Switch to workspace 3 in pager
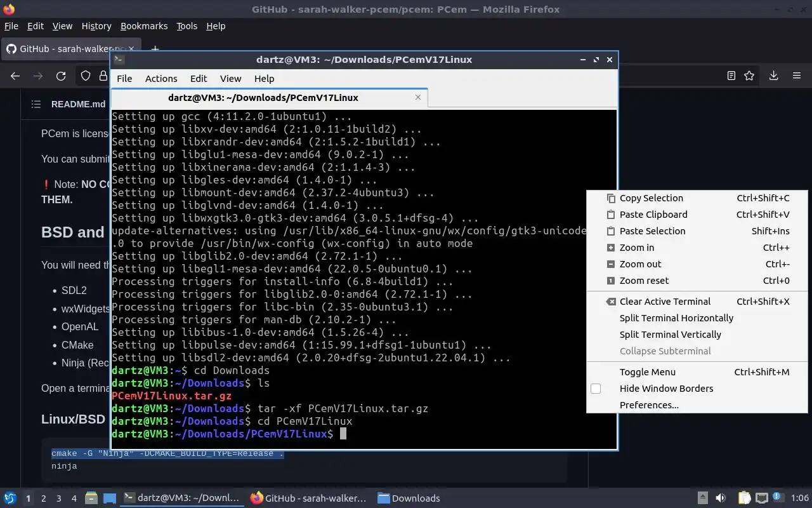This screenshot has height=508, width=812. pos(59,498)
